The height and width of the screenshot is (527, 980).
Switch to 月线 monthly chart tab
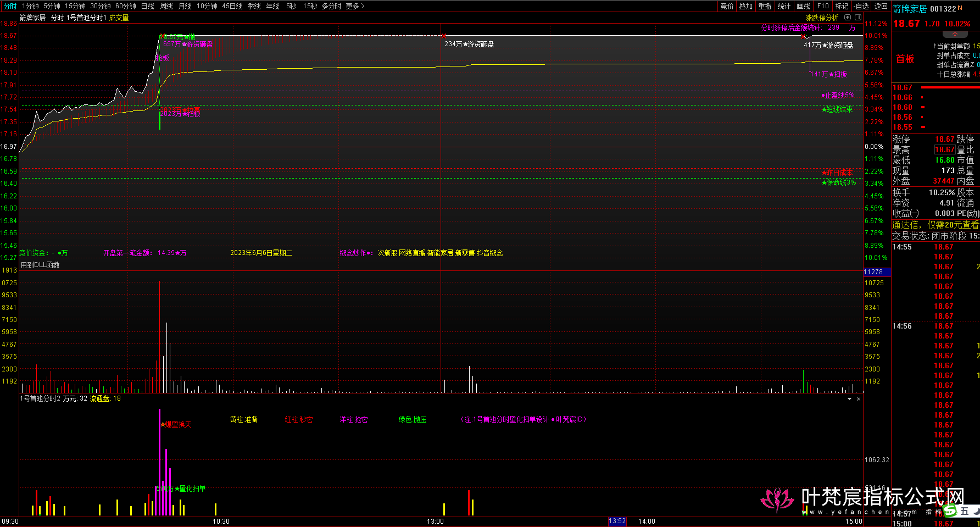(x=185, y=6)
